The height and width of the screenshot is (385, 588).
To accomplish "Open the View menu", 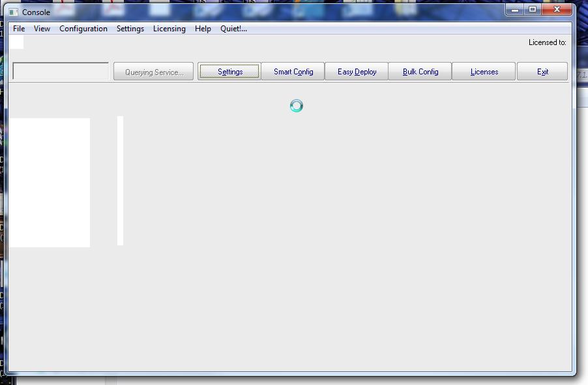I will coord(42,29).
